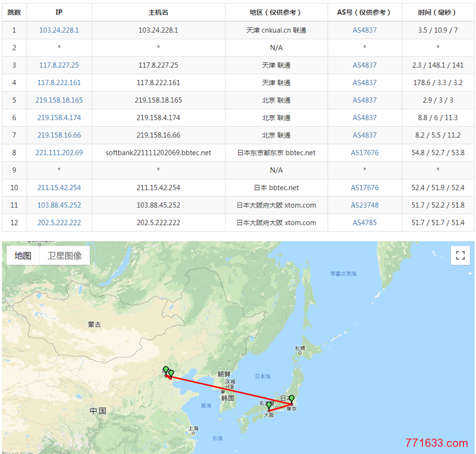The image size is (476, 454).
Task: Open IP link 103.24.228.1
Action: [x=59, y=30]
